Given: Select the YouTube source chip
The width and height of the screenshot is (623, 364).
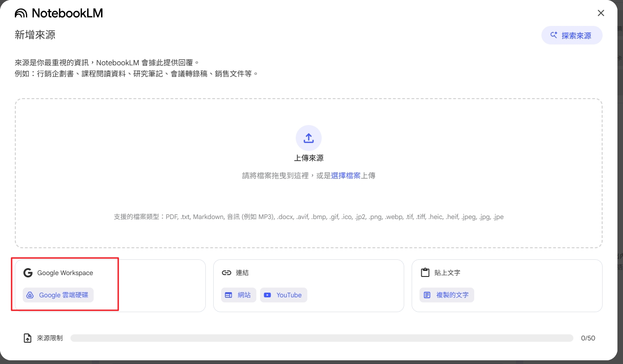Looking at the screenshot, I should pos(283,295).
